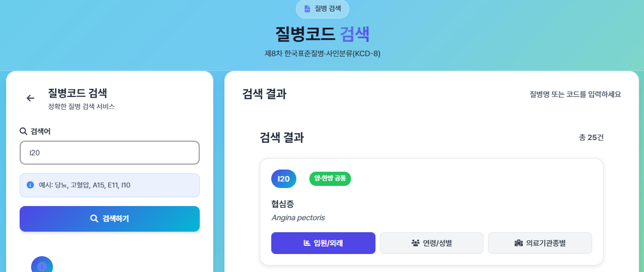Screen dimensions: 644x272
Task: Click the 검색어 input field containing i20
Action: pyautogui.click(x=110, y=153)
